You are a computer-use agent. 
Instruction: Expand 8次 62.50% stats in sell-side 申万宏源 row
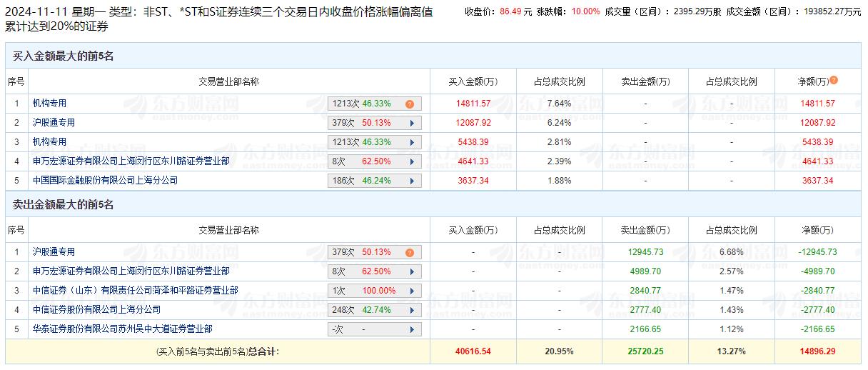tap(375, 271)
